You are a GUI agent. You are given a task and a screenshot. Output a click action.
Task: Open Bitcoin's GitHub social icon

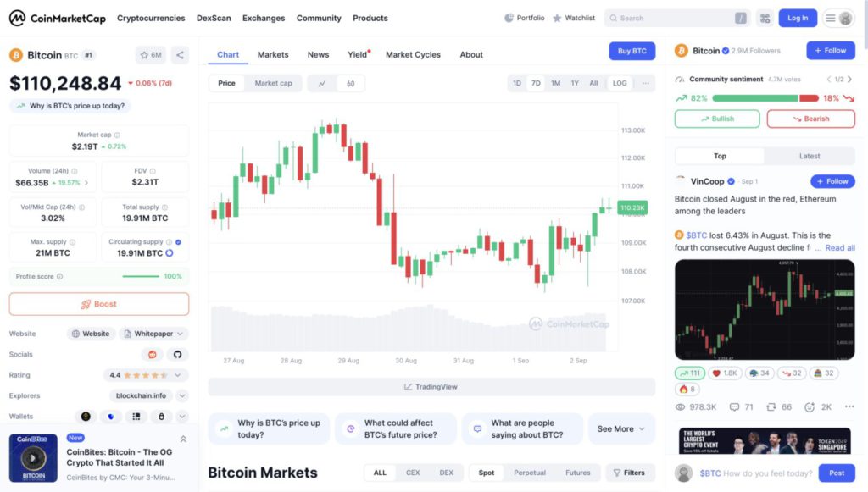(x=178, y=354)
